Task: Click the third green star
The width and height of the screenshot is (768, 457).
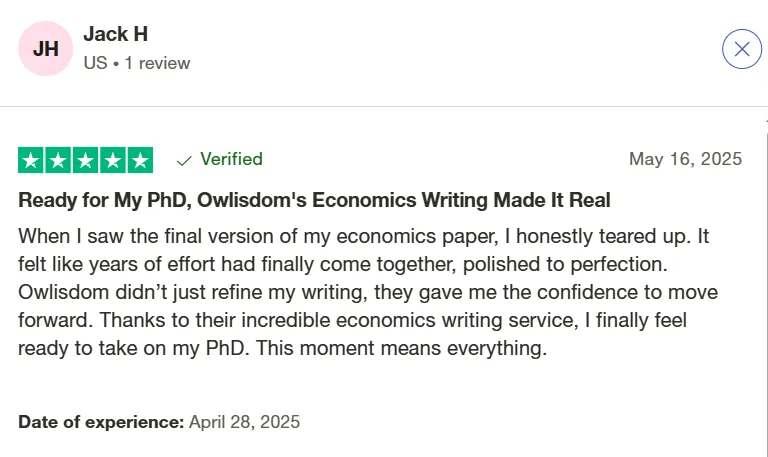Action: pyautogui.click(x=86, y=160)
